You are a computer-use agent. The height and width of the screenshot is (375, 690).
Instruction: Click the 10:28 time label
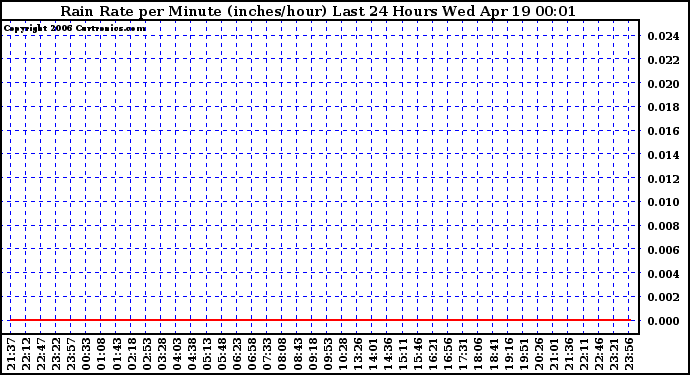(x=342, y=354)
